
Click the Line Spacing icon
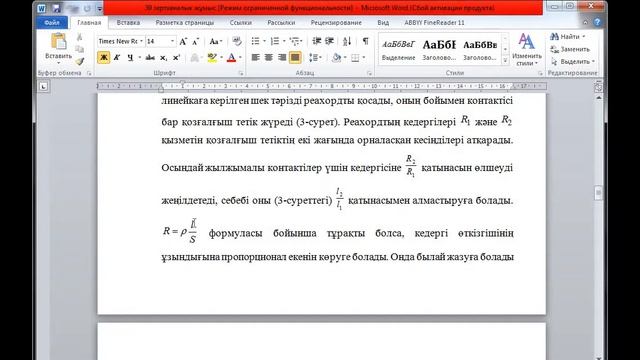314,58
